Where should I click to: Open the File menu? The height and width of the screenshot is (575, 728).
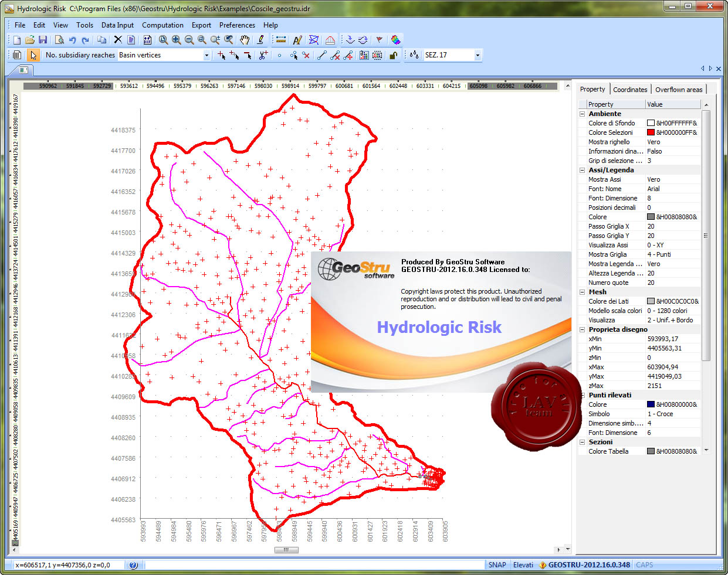click(x=20, y=25)
